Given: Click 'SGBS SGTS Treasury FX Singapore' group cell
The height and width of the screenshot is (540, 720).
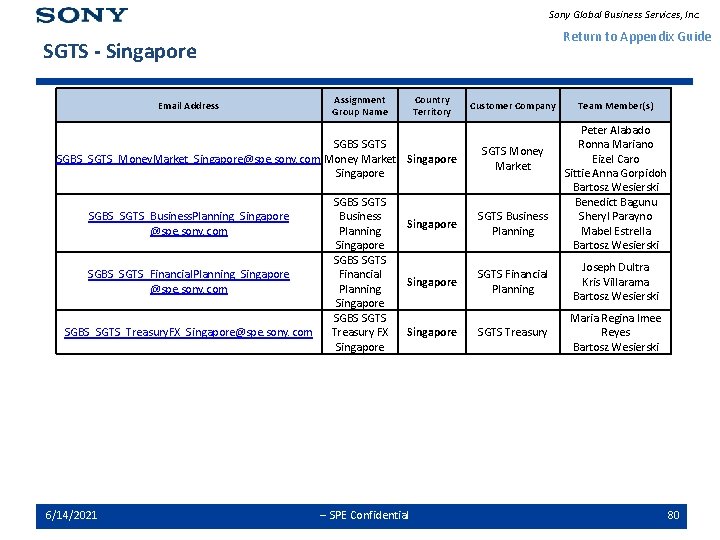Looking at the screenshot, I should [x=360, y=332].
